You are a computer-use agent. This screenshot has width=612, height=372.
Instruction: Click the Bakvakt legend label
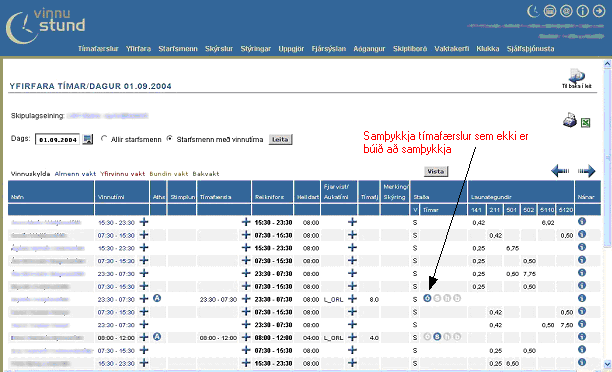click(x=206, y=174)
